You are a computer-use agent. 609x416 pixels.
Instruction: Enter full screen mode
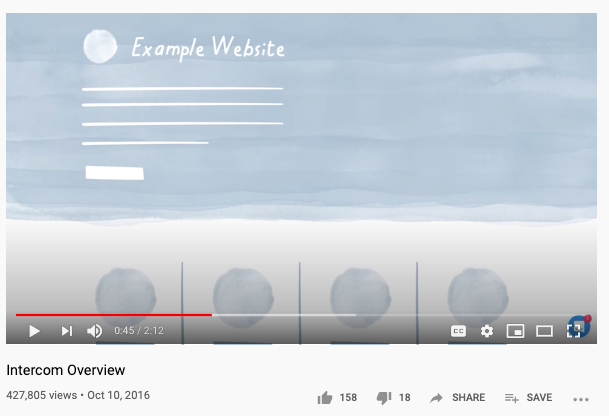point(574,331)
